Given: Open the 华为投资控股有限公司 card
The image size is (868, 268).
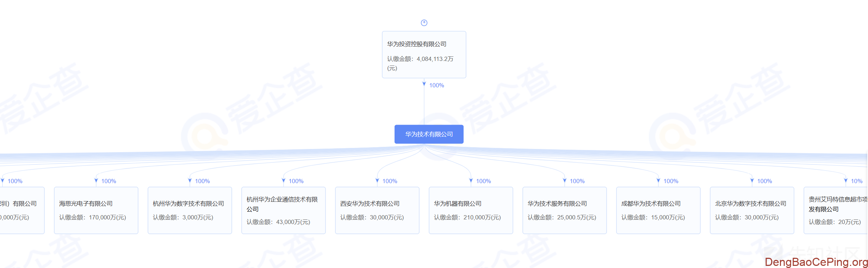Looking at the screenshot, I should pyautogui.click(x=424, y=55).
